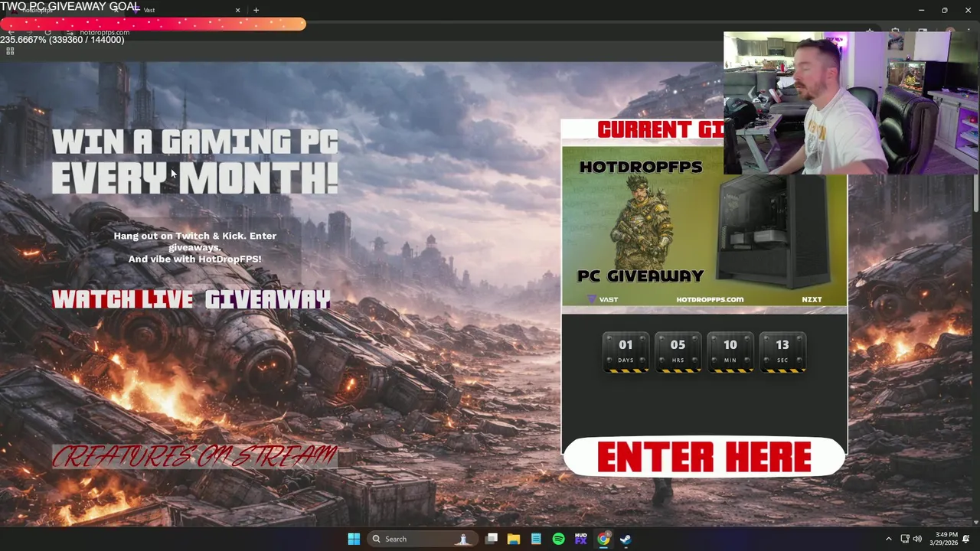980x551 pixels.
Task: Open the notifications bell icon
Action: 966,539
